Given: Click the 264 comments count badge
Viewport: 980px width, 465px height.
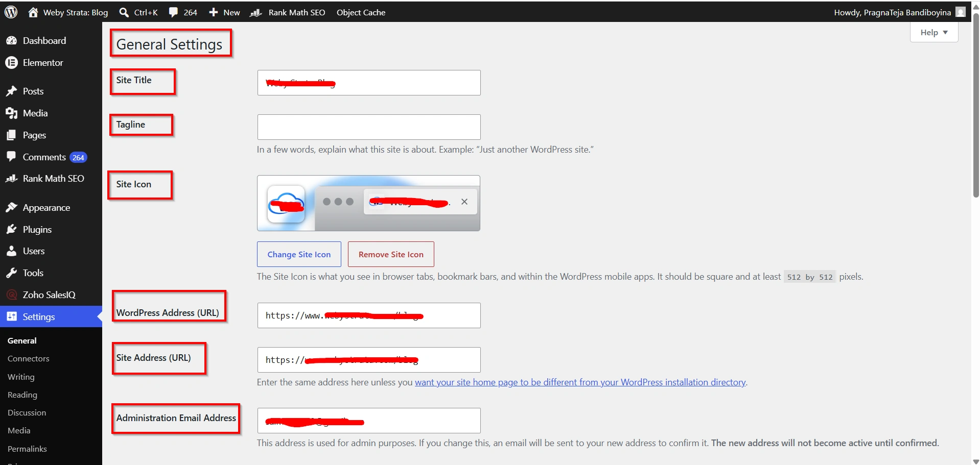Looking at the screenshot, I should coord(78,157).
